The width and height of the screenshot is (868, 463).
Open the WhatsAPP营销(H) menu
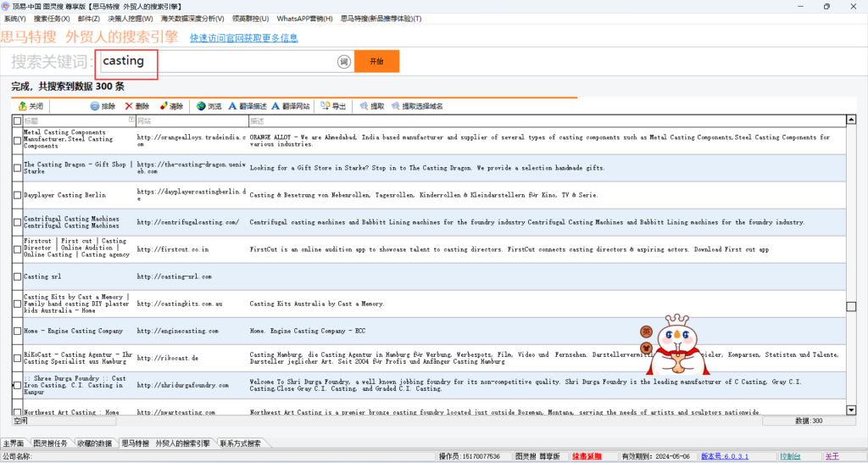click(x=304, y=19)
